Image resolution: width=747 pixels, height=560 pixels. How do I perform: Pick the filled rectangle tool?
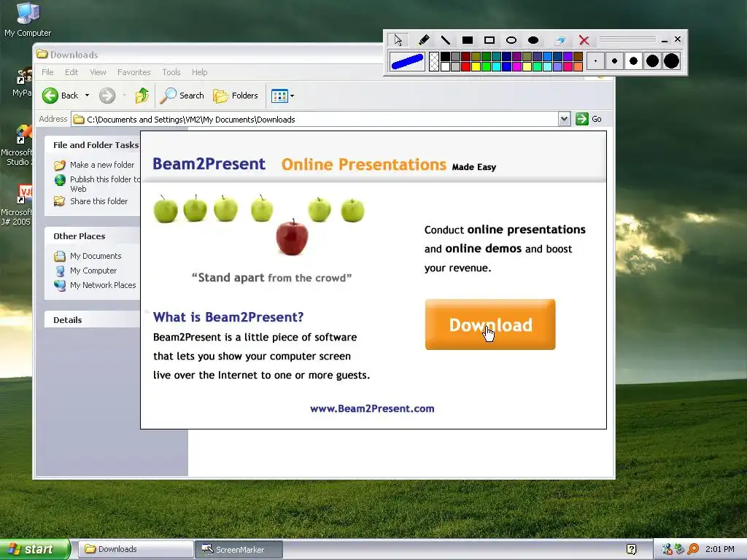pos(468,40)
